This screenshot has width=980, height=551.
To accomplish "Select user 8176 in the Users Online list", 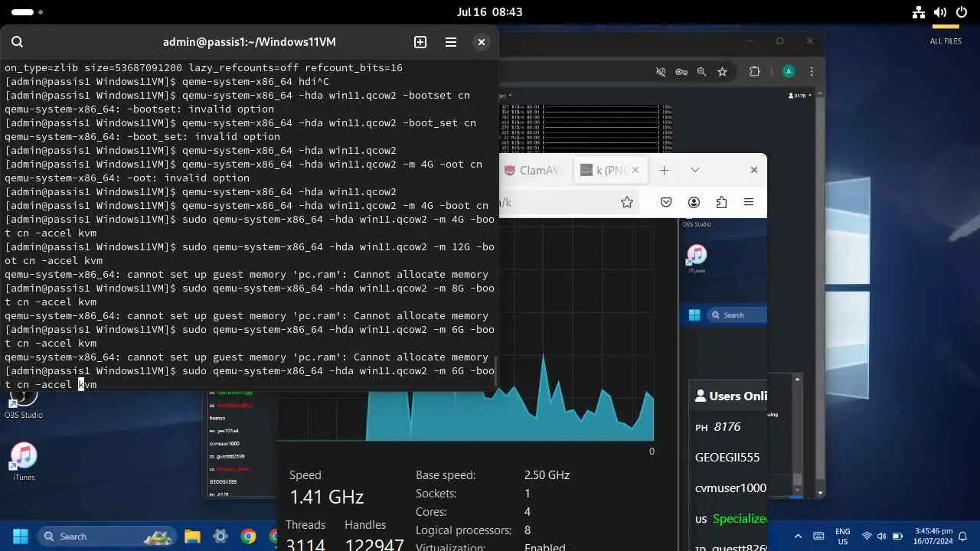I will [x=727, y=427].
